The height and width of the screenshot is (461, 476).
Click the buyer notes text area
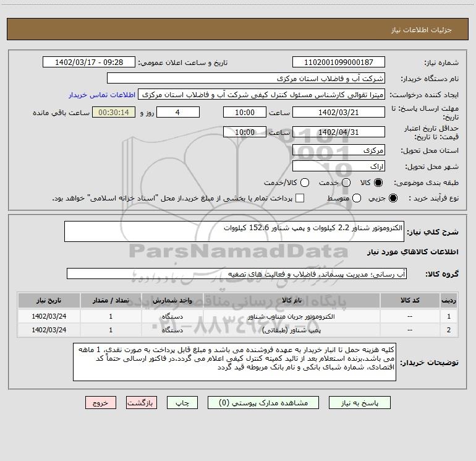point(234,362)
